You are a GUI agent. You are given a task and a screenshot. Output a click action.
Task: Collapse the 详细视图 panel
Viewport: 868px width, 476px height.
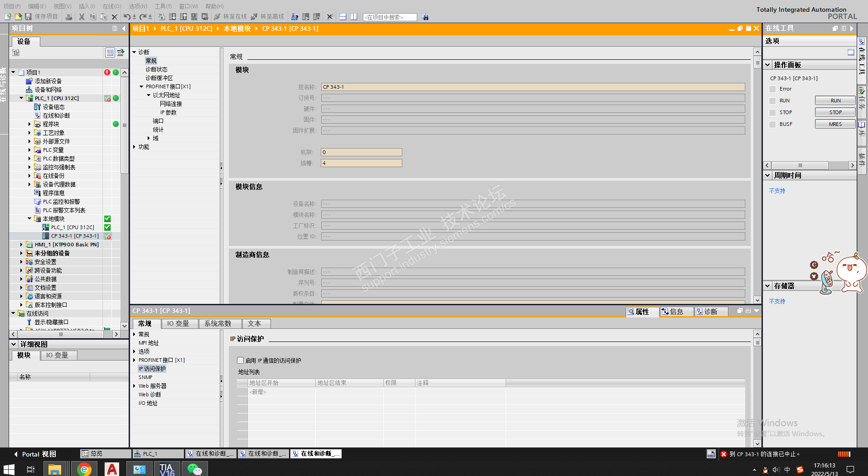coord(14,344)
